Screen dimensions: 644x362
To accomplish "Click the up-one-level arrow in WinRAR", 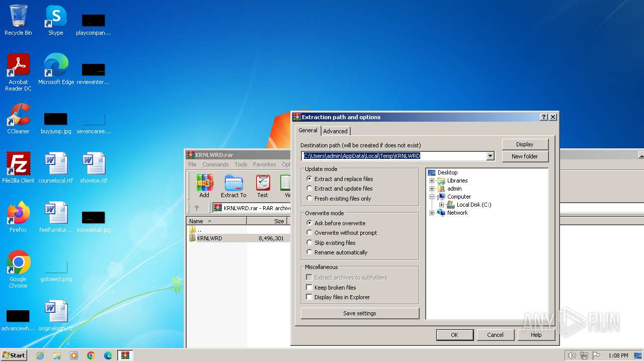I will [197, 208].
